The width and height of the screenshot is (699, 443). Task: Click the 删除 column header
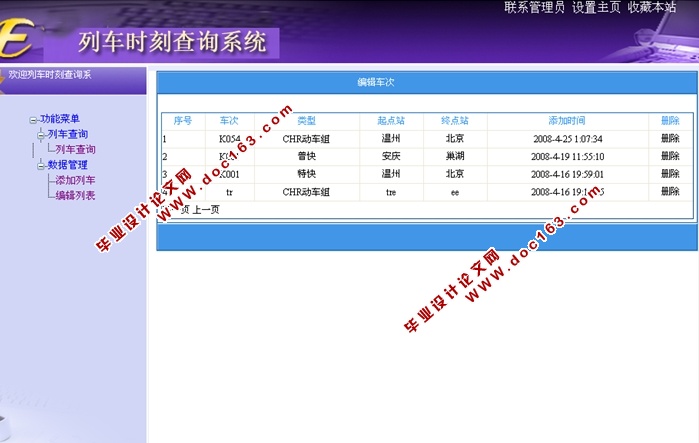click(x=670, y=120)
